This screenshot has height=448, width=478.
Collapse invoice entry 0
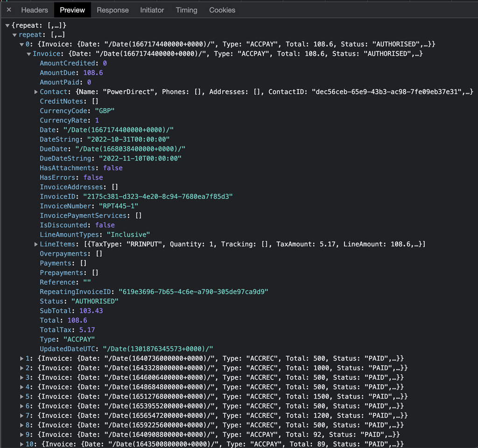(x=22, y=44)
